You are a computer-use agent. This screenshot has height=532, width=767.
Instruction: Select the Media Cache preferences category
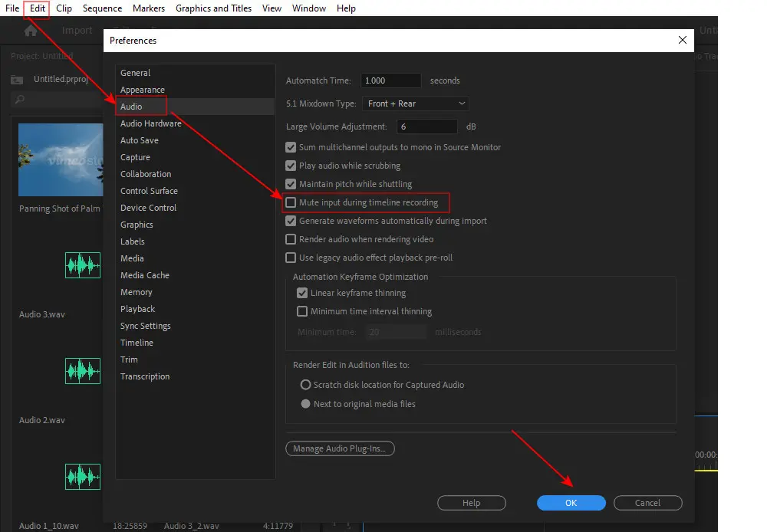[x=195, y=275]
